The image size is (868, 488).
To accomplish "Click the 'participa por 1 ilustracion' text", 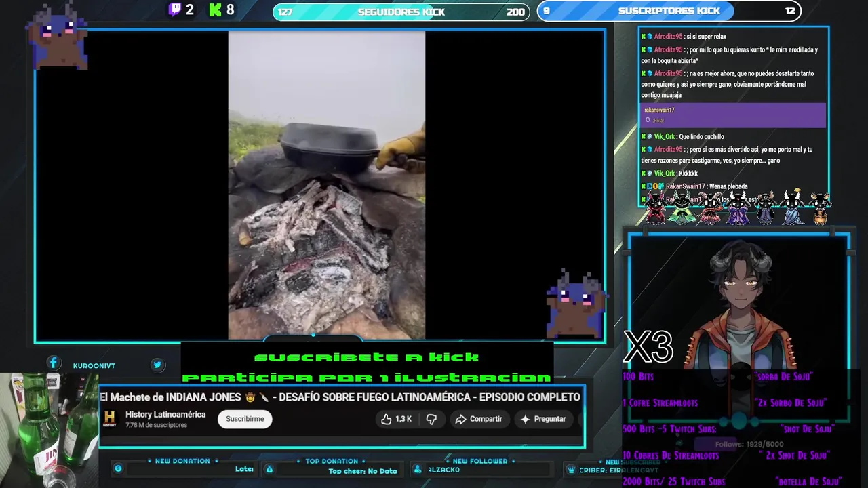I will [367, 378].
